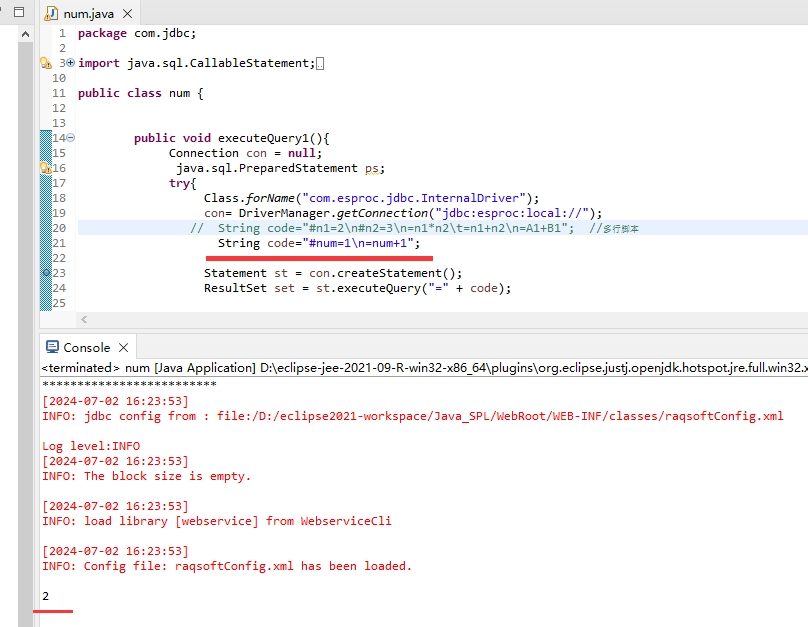The image size is (808, 627).
Task: Click the underlined variable ps on line 16
Action: point(374,168)
